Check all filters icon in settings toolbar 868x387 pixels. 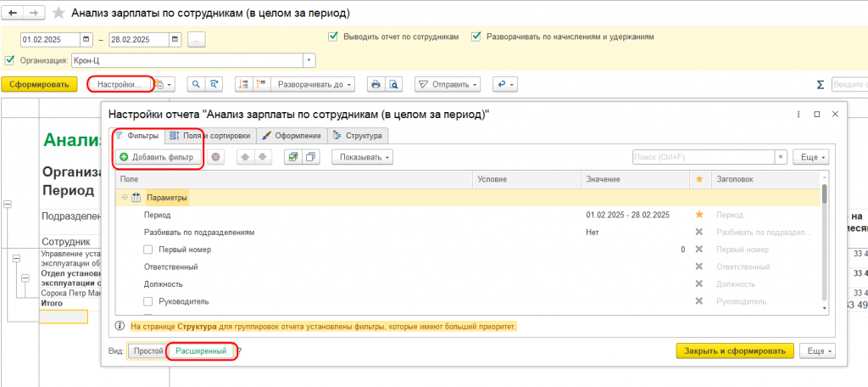pyautogui.click(x=292, y=157)
